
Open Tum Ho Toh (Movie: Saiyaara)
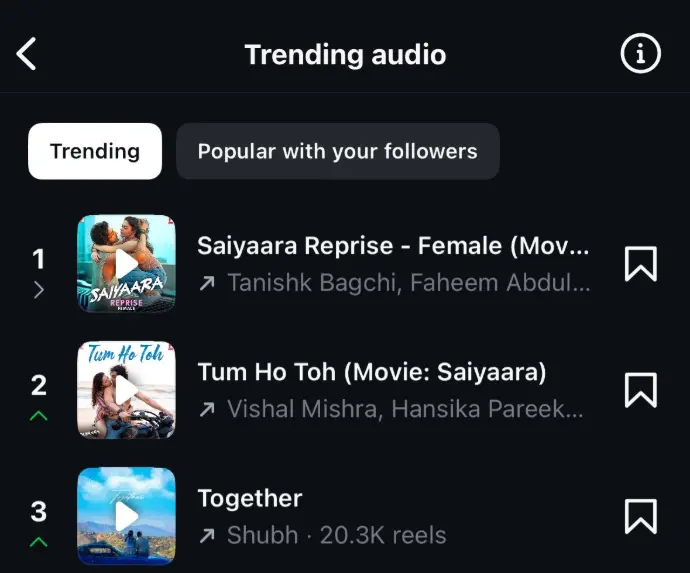(x=372, y=372)
